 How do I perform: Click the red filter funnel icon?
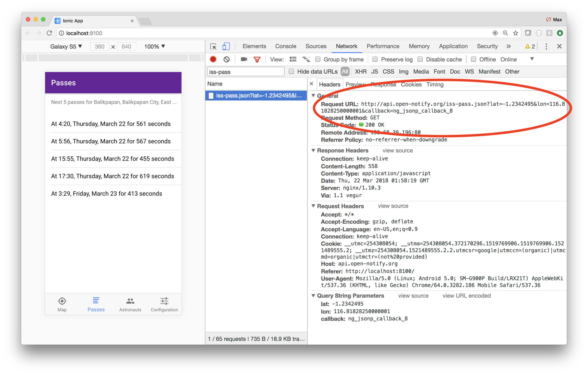257,59
